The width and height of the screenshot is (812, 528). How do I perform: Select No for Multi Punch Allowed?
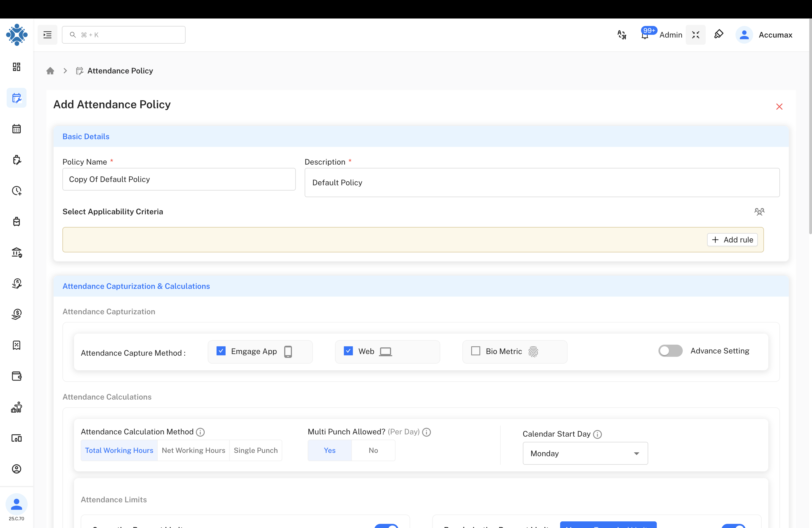point(373,450)
